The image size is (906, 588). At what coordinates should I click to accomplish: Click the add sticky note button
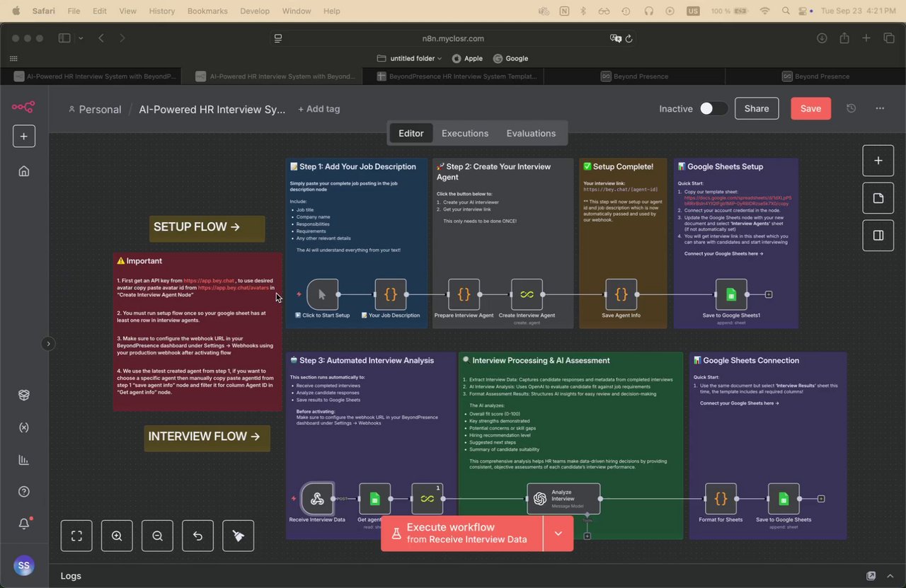click(x=878, y=198)
